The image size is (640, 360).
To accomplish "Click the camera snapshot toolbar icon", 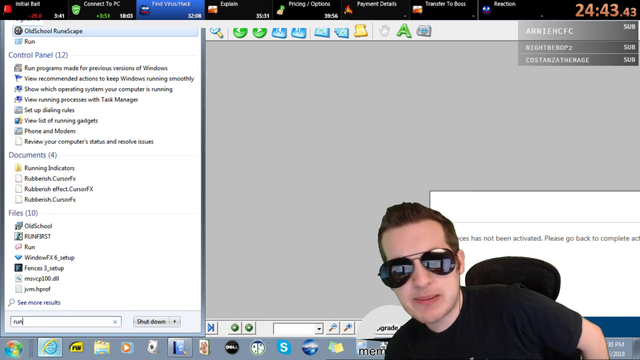I will pos(424,31).
